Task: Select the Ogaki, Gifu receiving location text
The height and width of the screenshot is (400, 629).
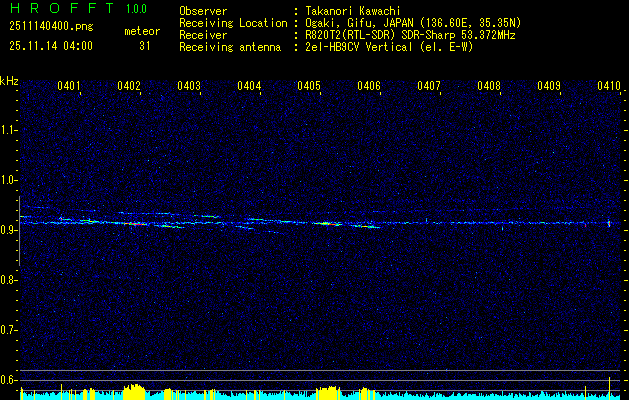Action: tap(412, 22)
